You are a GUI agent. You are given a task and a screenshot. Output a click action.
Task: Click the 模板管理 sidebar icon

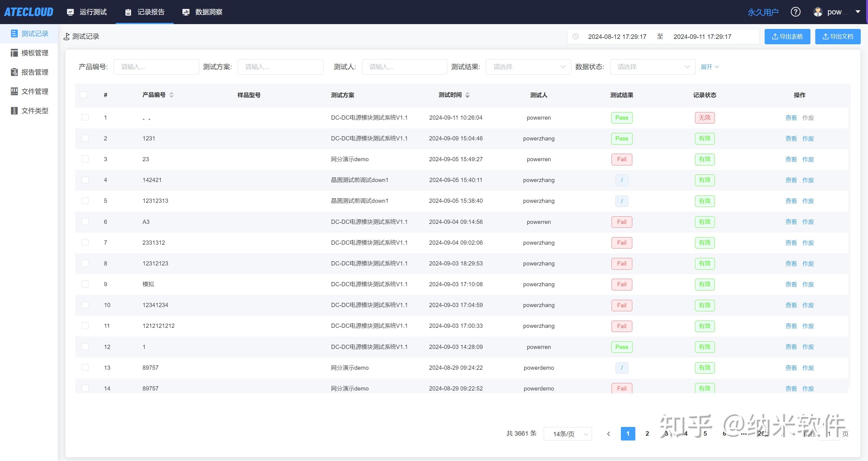click(14, 53)
